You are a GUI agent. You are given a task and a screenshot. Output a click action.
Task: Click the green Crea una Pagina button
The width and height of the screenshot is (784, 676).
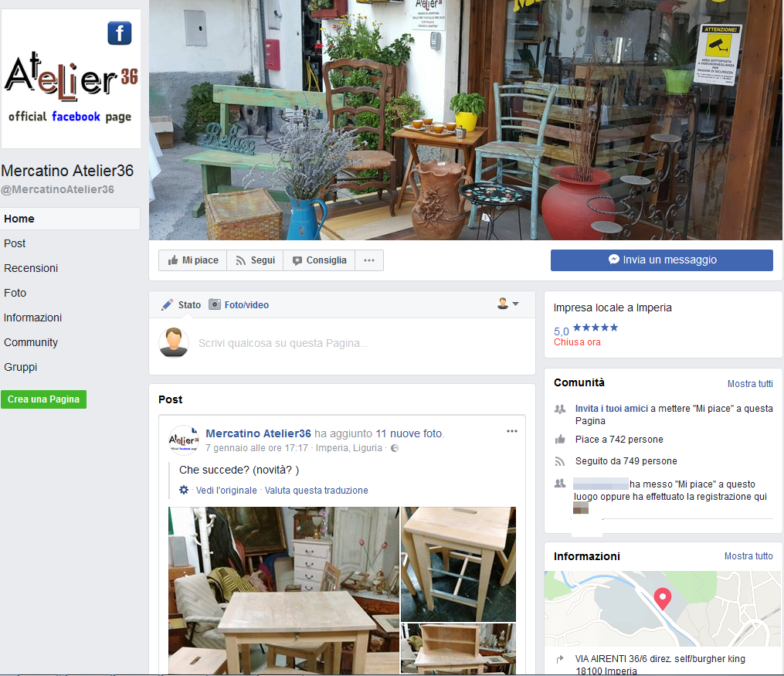(43, 399)
